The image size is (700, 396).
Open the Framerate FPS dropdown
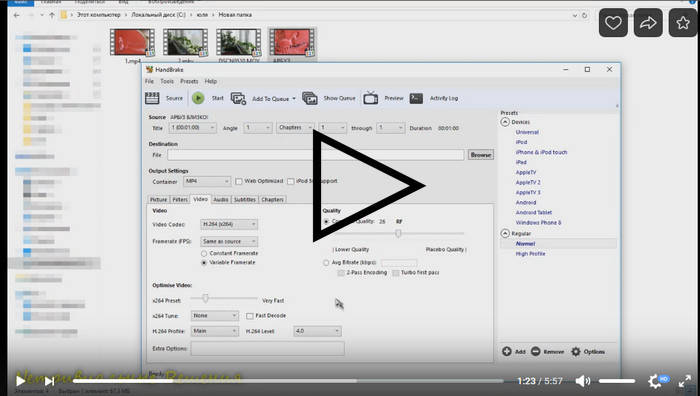click(229, 242)
